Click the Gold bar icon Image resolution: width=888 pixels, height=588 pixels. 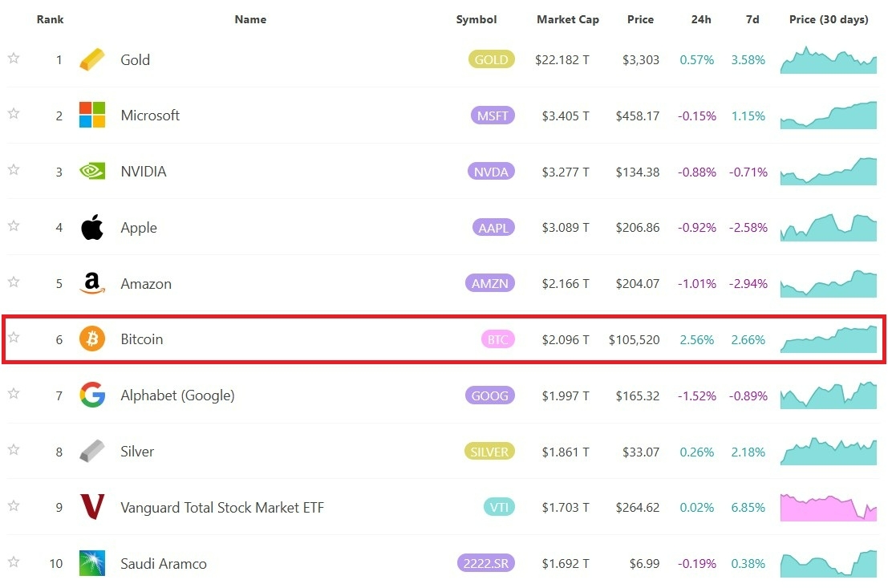(91, 59)
